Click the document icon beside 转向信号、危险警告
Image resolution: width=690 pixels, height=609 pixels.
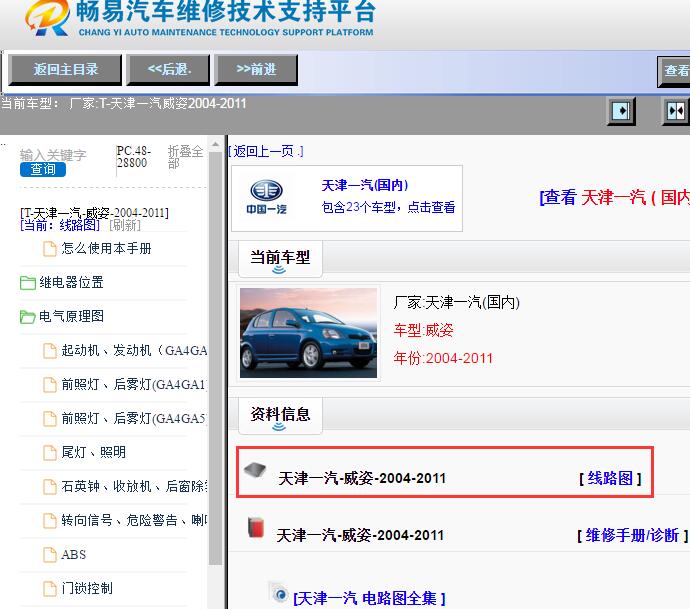pyautogui.click(x=50, y=521)
